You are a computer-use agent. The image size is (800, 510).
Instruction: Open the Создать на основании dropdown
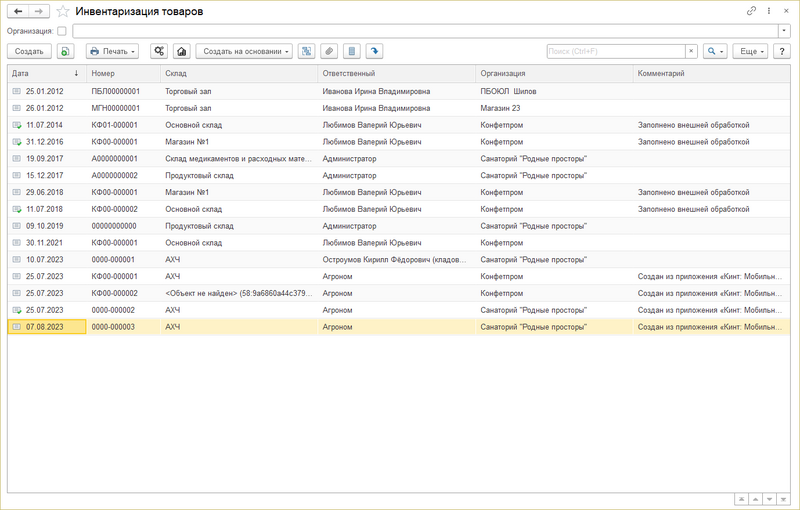tap(244, 51)
